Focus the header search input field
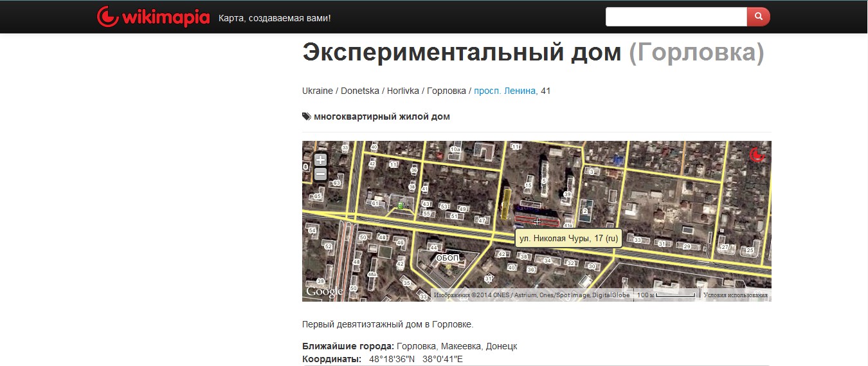 pyautogui.click(x=676, y=17)
